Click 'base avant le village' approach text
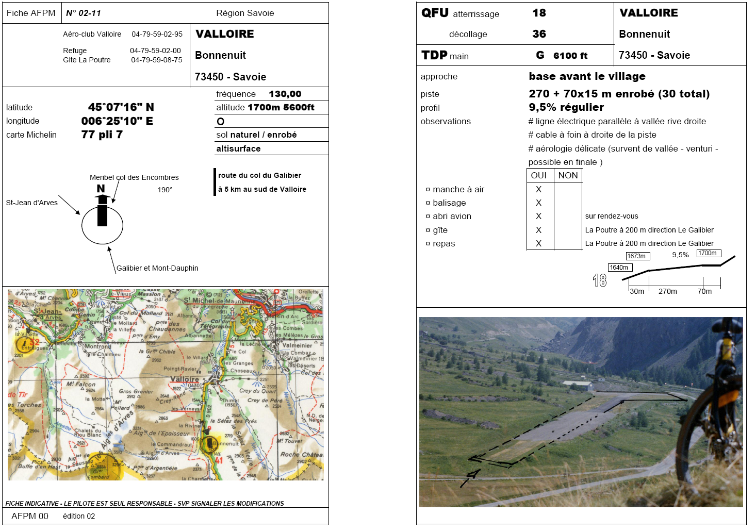Screen dimensions: 756x532 click(x=587, y=76)
